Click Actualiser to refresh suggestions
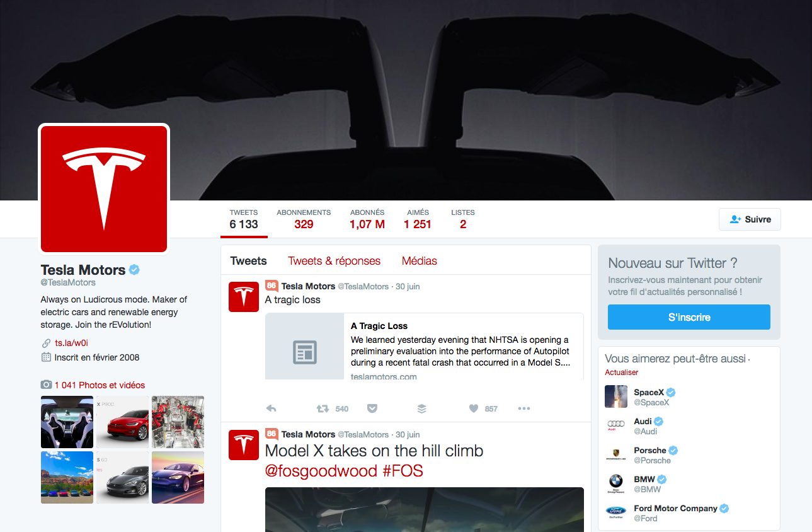Image resolution: width=812 pixels, height=532 pixels. pyautogui.click(x=621, y=373)
